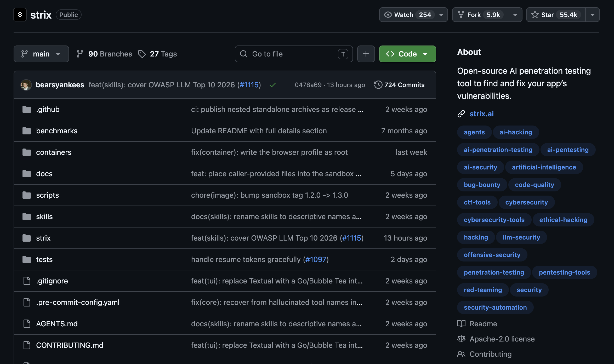The height and width of the screenshot is (364, 614).
Task: Click the skills folder icon
Action: coord(27,217)
